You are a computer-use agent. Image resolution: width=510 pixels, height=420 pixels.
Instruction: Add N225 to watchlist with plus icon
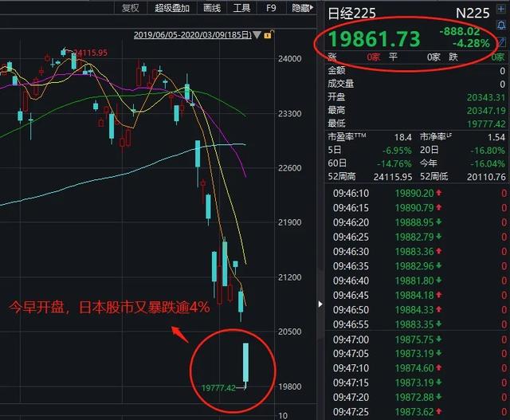(501, 9)
